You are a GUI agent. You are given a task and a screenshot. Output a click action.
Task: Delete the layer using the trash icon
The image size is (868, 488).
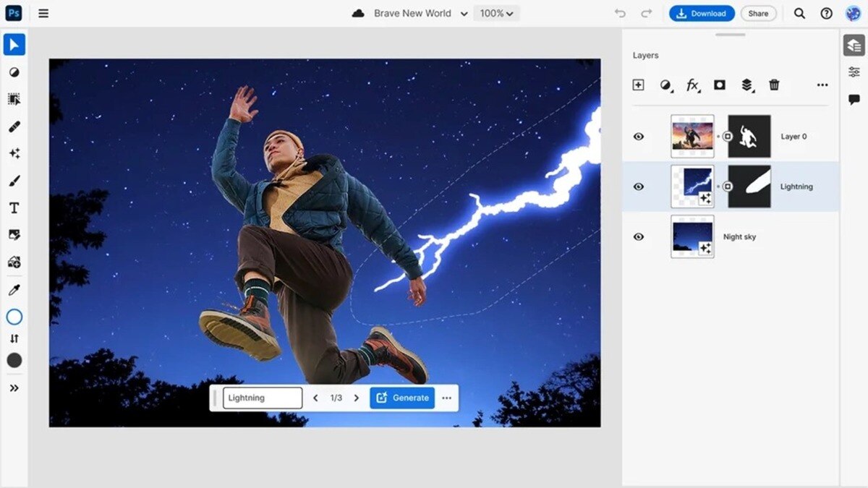(x=773, y=85)
